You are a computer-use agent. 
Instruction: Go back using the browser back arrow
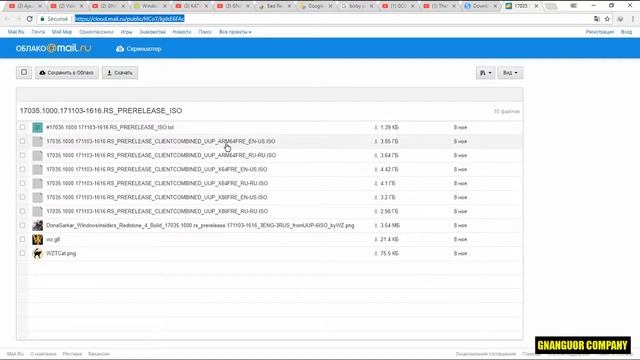coord(7,19)
